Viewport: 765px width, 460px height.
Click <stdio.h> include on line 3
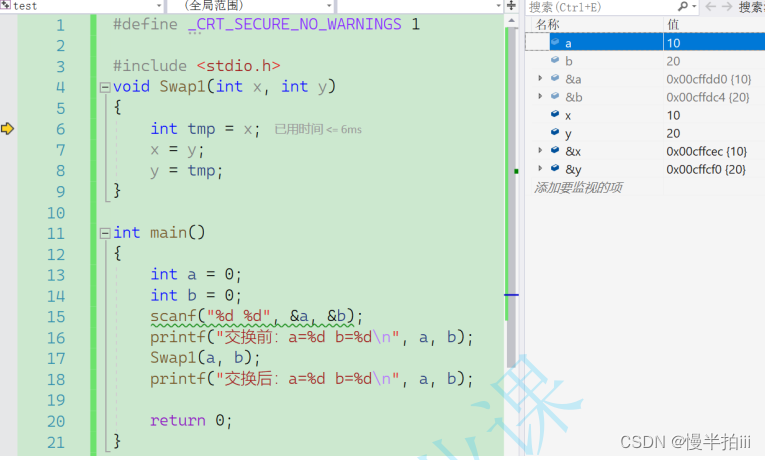pyautogui.click(x=239, y=66)
